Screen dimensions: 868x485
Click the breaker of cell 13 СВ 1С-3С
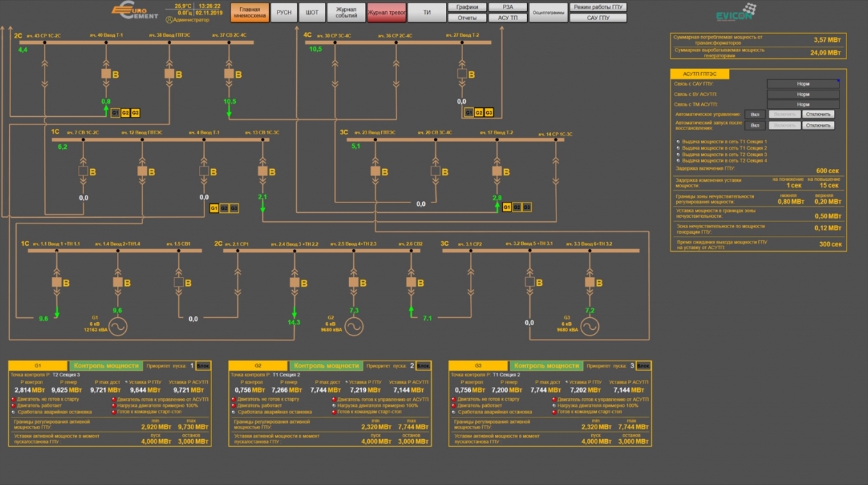pos(262,170)
